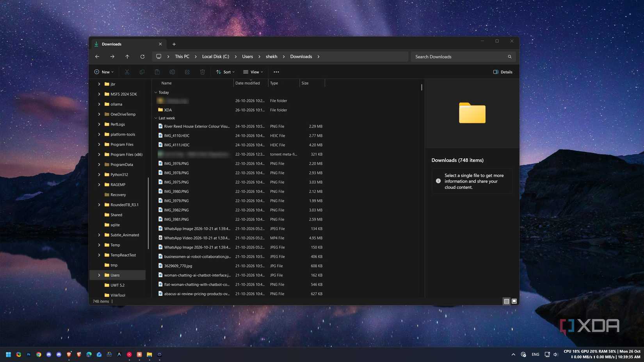Open the Windows Start button
This screenshot has height=362, width=644.
pyautogui.click(x=8, y=355)
